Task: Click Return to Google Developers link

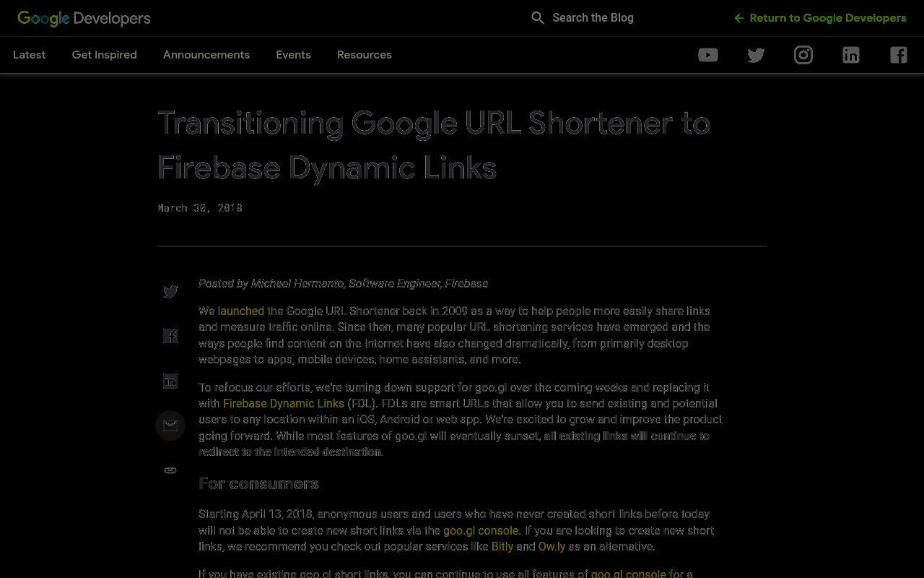Action: coord(820,18)
